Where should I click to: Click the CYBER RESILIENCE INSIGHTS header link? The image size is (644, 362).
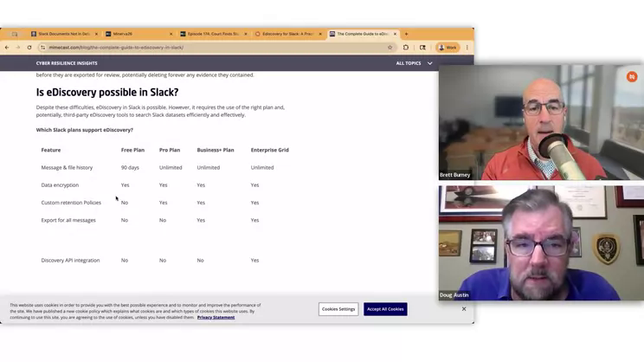point(67,63)
